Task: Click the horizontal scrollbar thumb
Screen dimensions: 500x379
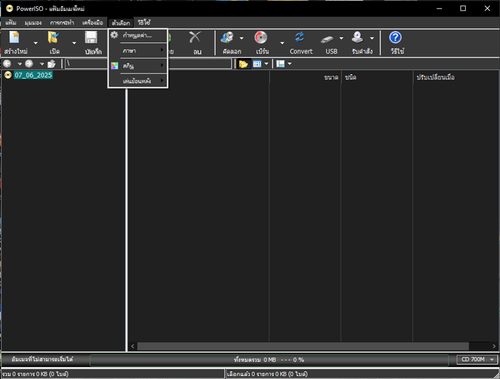Action: (303, 346)
